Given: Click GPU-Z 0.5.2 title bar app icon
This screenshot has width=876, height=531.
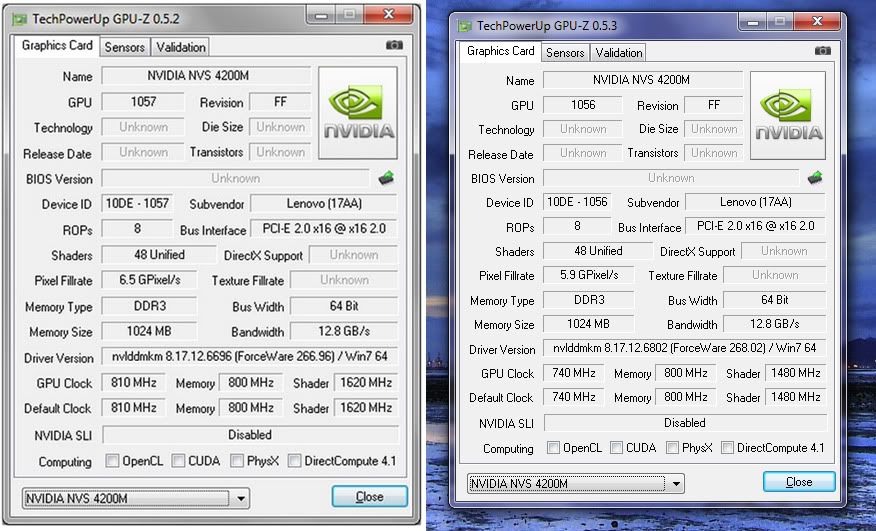Looking at the screenshot, I should point(20,19).
